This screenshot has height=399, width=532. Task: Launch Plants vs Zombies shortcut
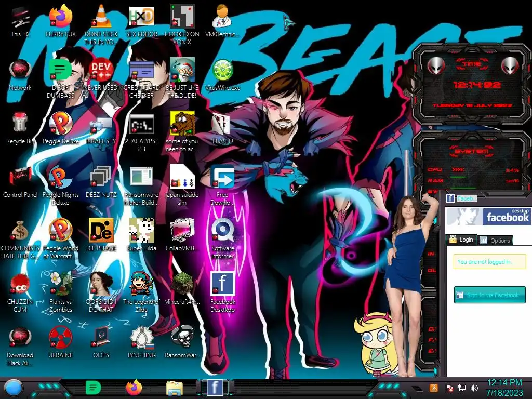(60, 284)
